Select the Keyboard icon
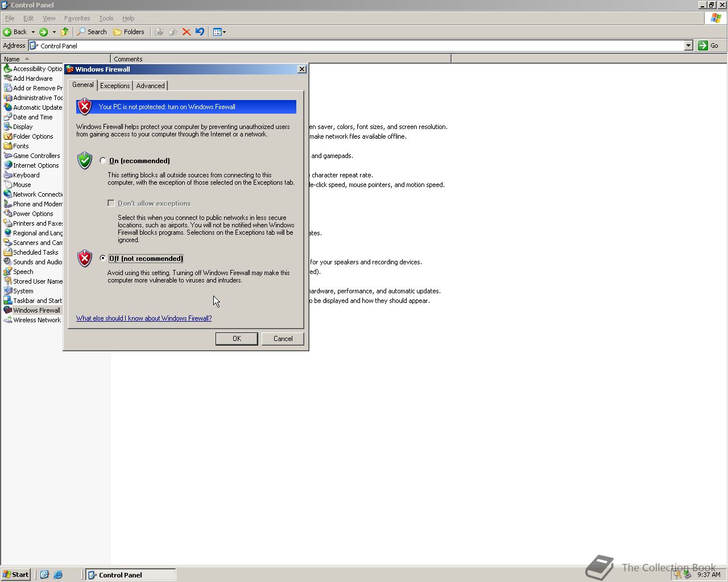The height and width of the screenshot is (582, 728). 8,175
